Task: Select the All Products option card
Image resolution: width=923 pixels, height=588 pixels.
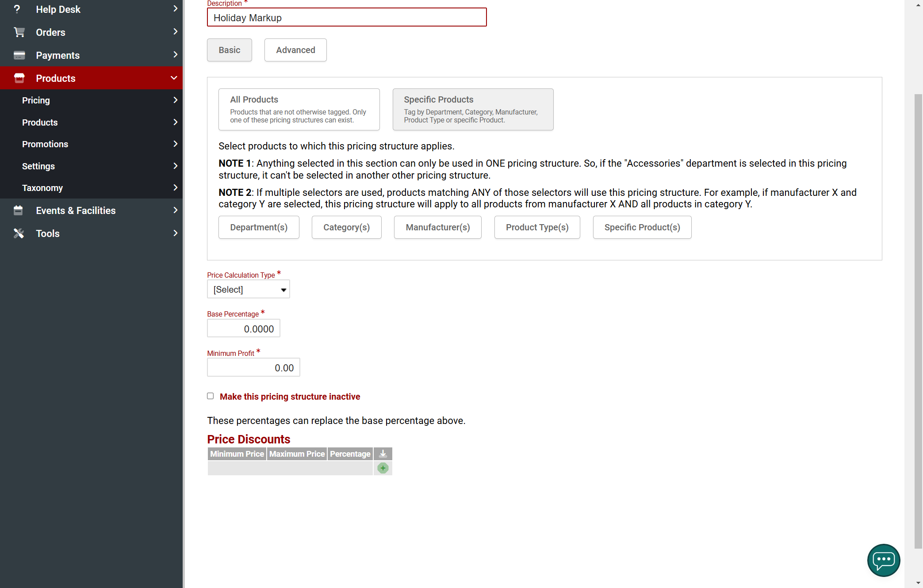Action: (299, 109)
